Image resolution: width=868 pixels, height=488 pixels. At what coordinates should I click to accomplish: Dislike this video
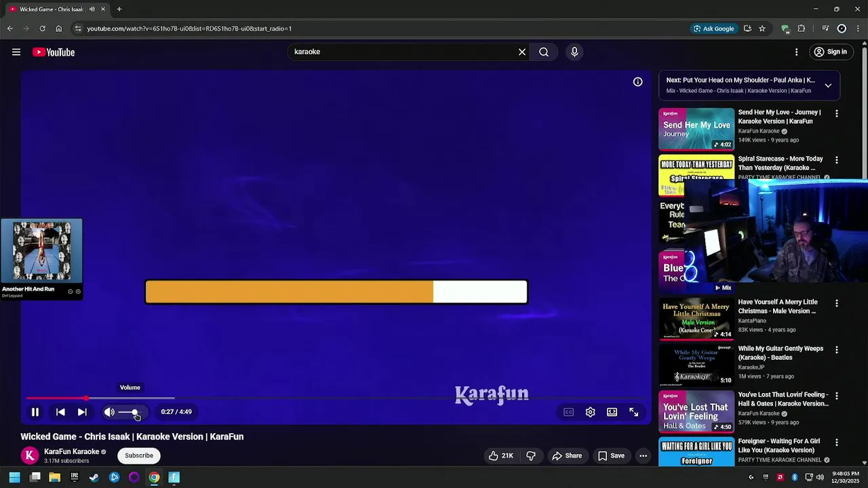[x=531, y=455]
